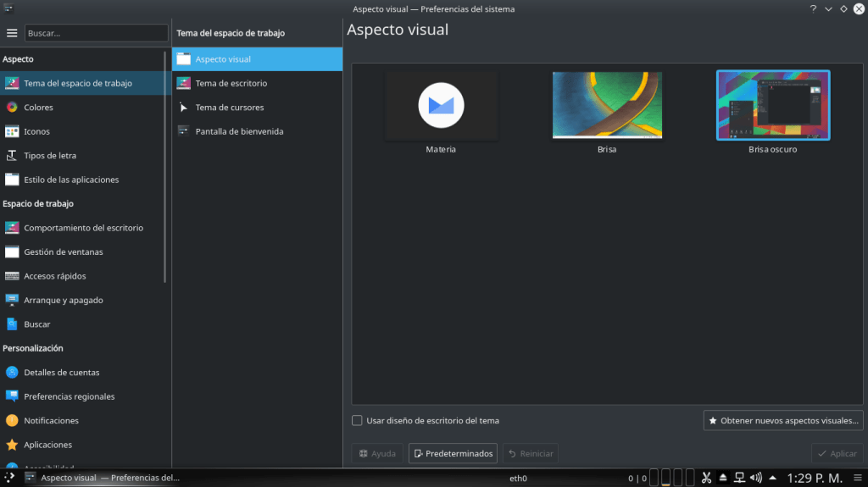Open the panel options menu at far right
The width and height of the screenshot is (868, 487).
pos(858,478)
